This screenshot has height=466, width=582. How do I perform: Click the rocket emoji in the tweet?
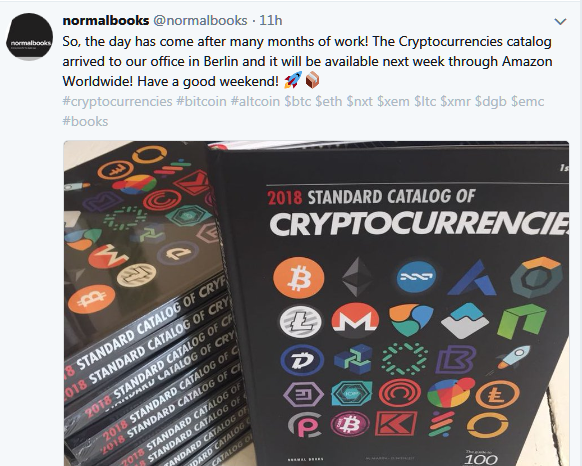point(293,80)
